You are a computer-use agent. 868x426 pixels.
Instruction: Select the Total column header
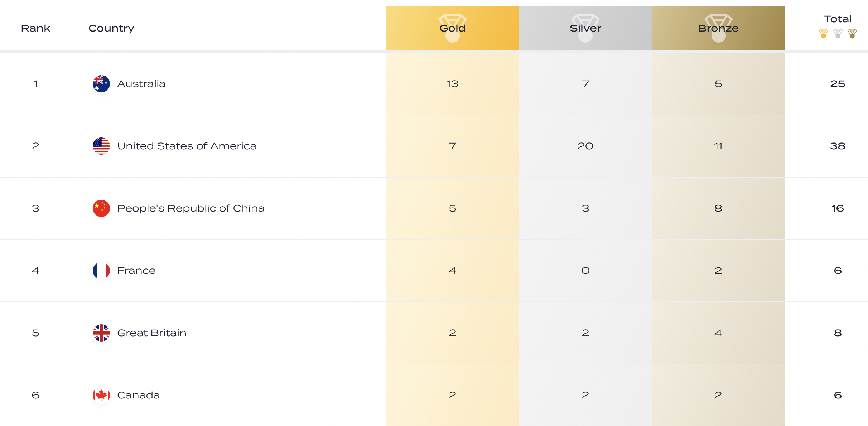pos(838,19)
